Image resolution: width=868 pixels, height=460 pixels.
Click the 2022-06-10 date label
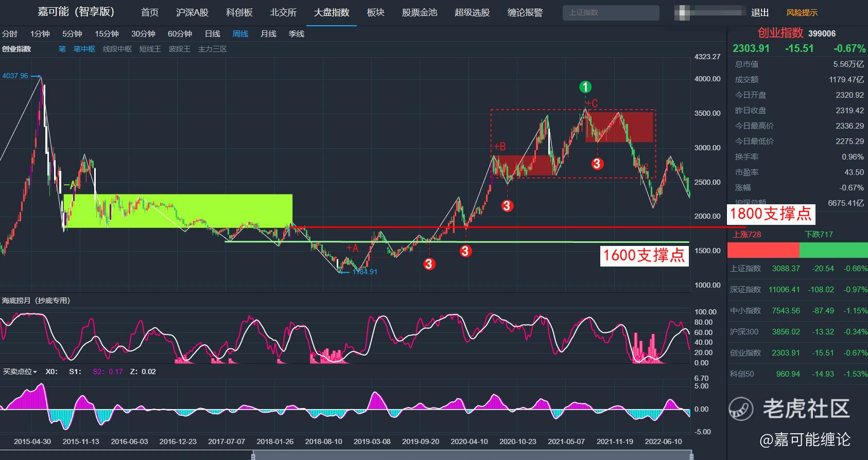pos(663,441)
